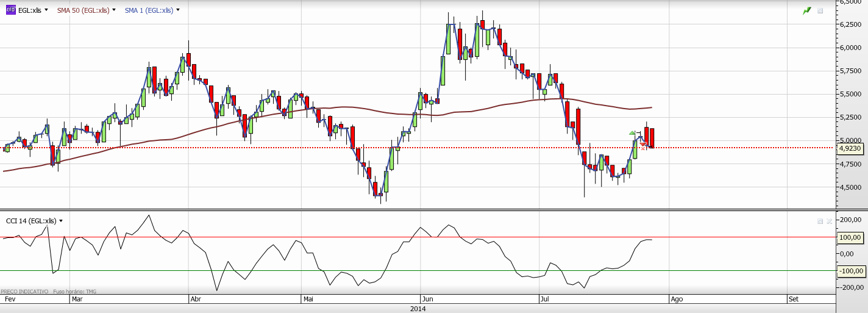
Task: Open the SMA 50 (EGL:xlis) dropdown
Action: point(115,10)
